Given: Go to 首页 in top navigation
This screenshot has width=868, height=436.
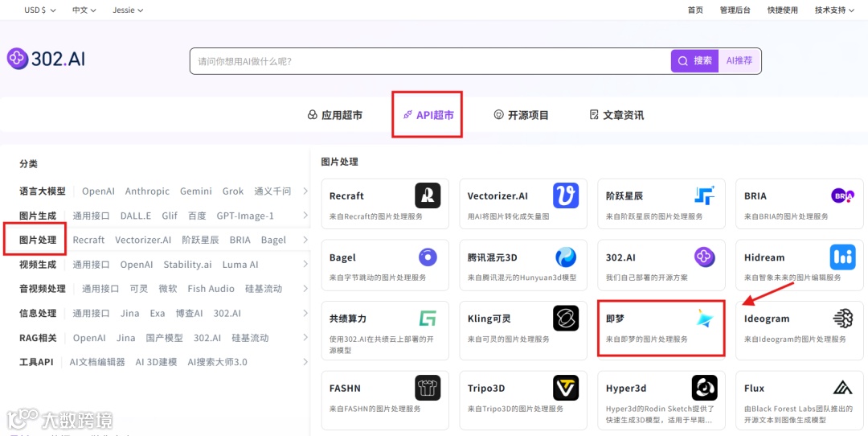Looking at the screenshot, I should 695,10.
